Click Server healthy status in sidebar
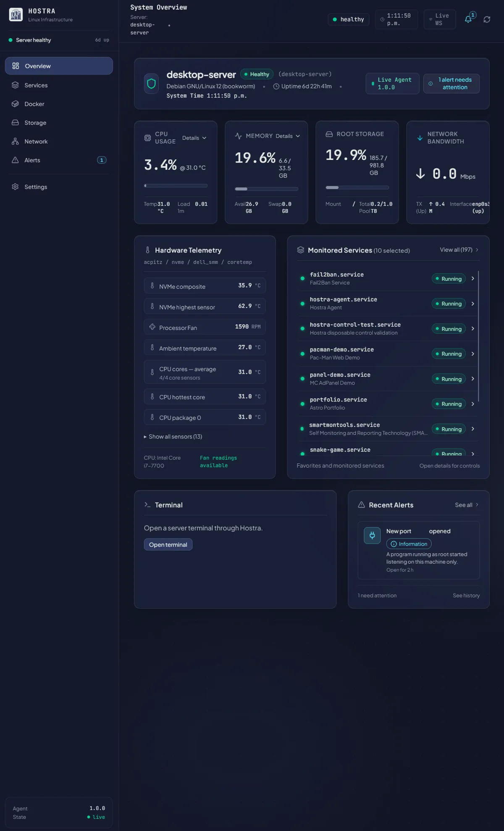 coord(30,40)
